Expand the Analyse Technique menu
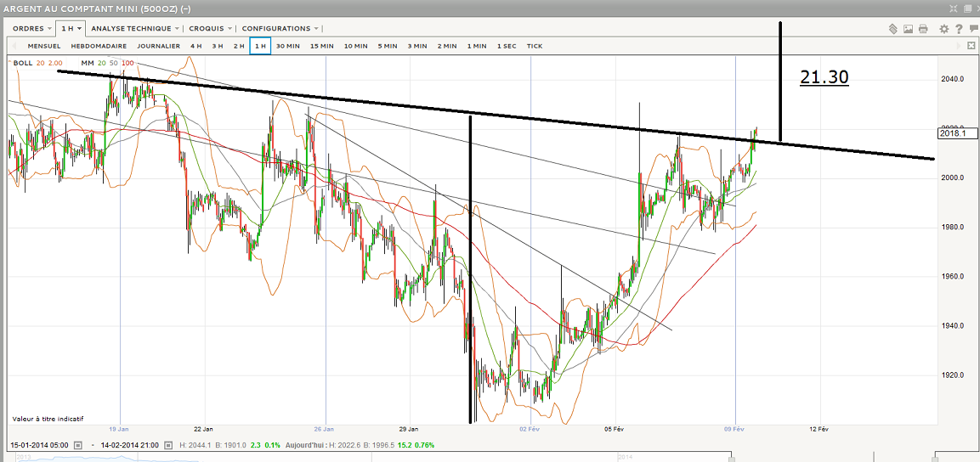Viewport: 980px width, 462px height. (x=134, y=29)
